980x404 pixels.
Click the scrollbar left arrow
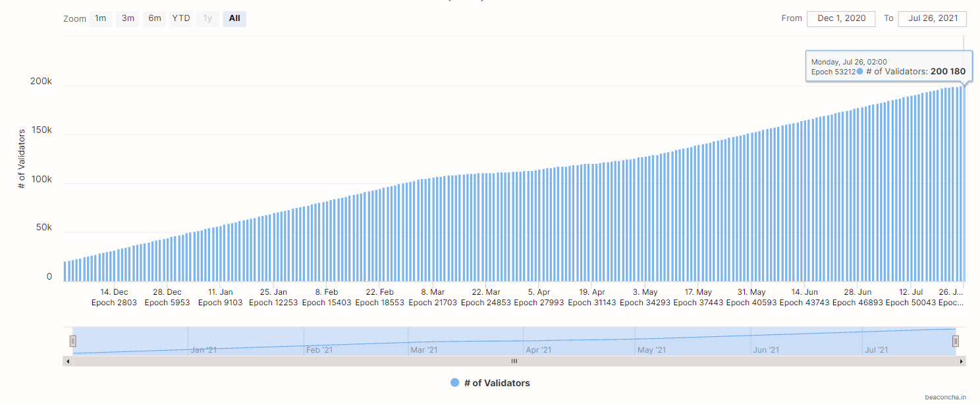67,361
